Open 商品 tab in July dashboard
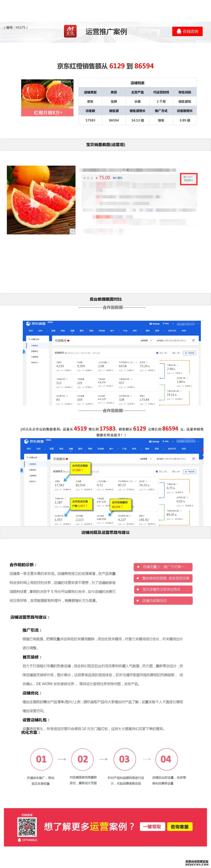 click(61, 448)
